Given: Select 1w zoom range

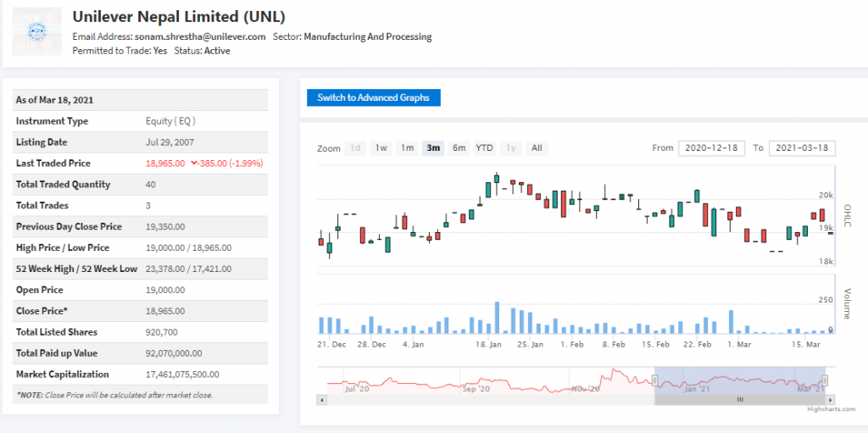Looking at the screenshot, I should 381,147.
